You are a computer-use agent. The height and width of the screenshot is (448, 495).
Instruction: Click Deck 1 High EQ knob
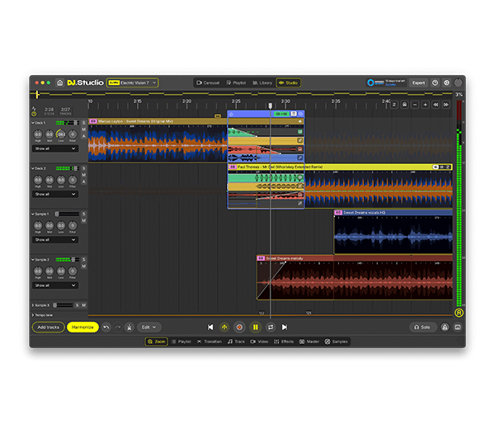38,134
